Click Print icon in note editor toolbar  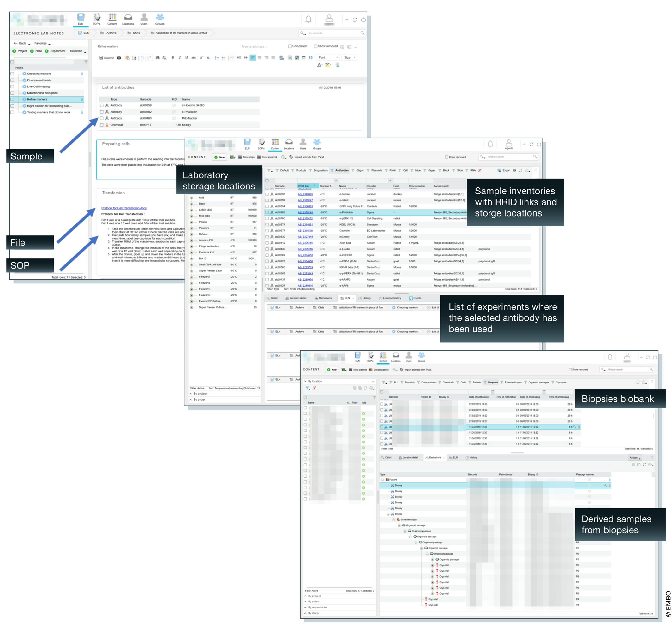click(x=119, y=58)
